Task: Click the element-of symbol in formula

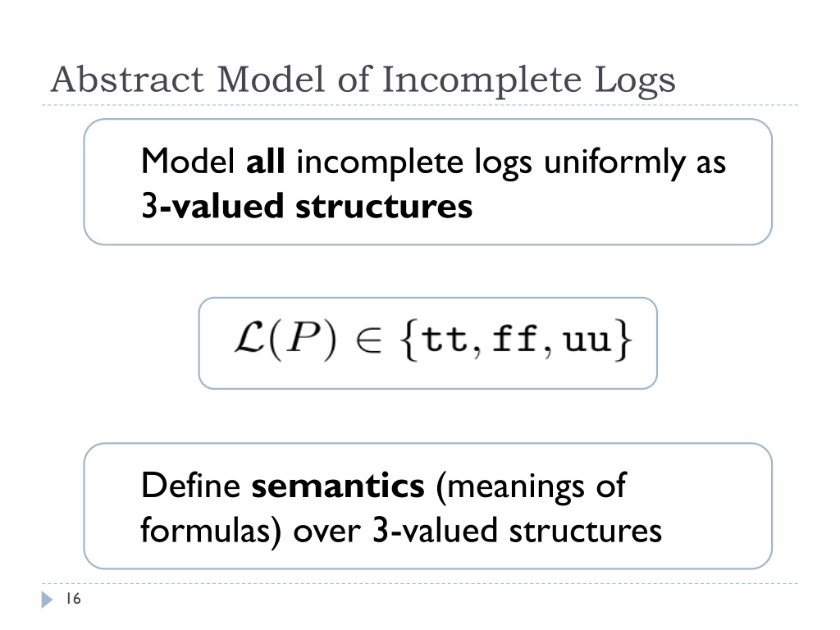Action: pos(368,340)
